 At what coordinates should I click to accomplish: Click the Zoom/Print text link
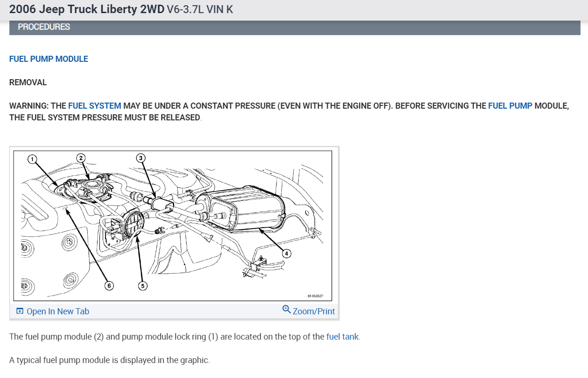coord(314,311)
